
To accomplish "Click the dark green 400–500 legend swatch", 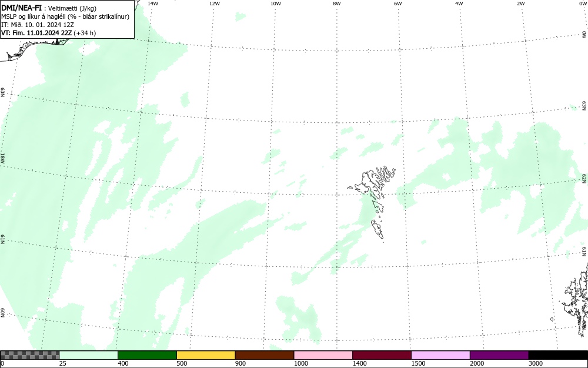I will click(x=147, y=355).
